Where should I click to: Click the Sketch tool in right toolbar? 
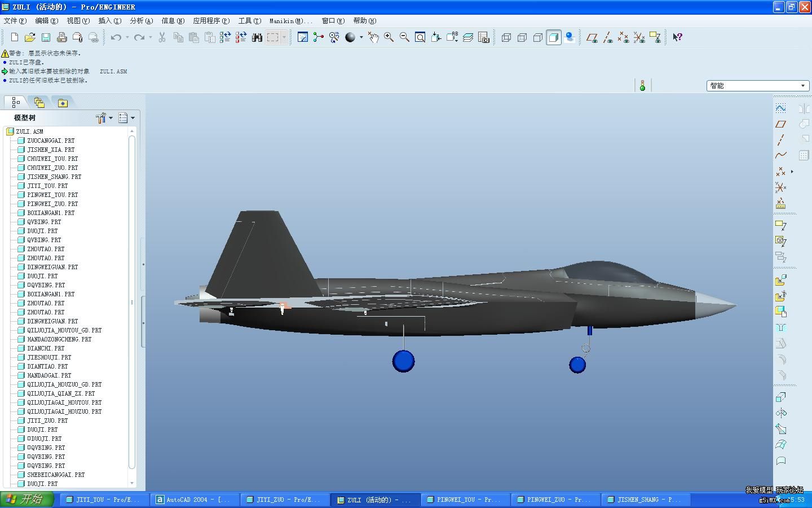tap(781, 108)
